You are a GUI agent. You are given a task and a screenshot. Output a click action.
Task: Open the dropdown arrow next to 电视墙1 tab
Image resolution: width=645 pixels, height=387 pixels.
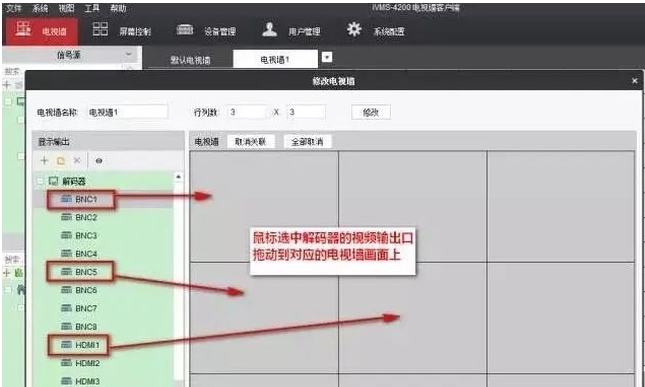coord(327,57)
